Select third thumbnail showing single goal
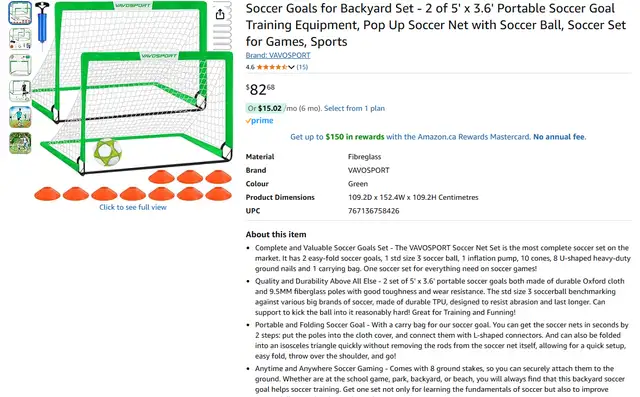The width and height of the screenshot is (640, 397). [x=20, y=65]
